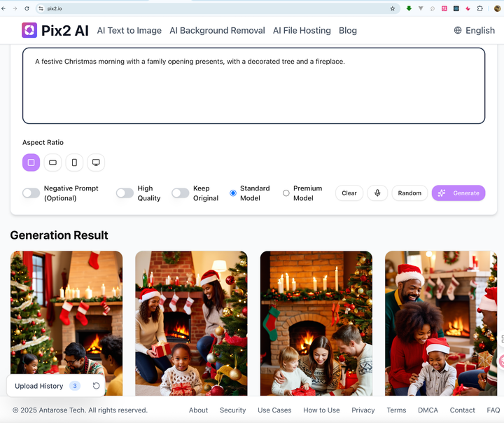The height and width of the screenshot is (423, 504).
Task: Open the browser profile avatar
Action: [x=498, y=8]
